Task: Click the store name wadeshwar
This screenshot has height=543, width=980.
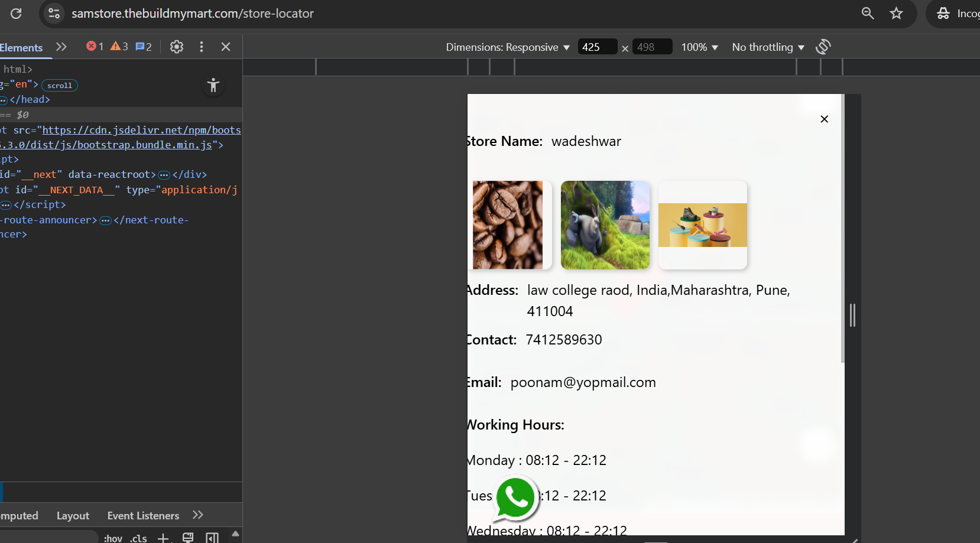Action: pos(586,141)
